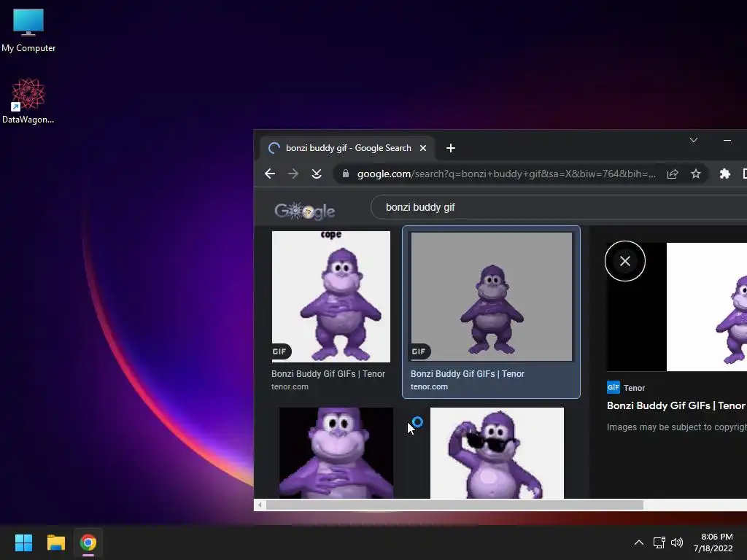Image resolution: width=747 pixels, height=560 pixels.
Task: Click tenor.com under the 'cope' result
Action: (x=290, y=386)
